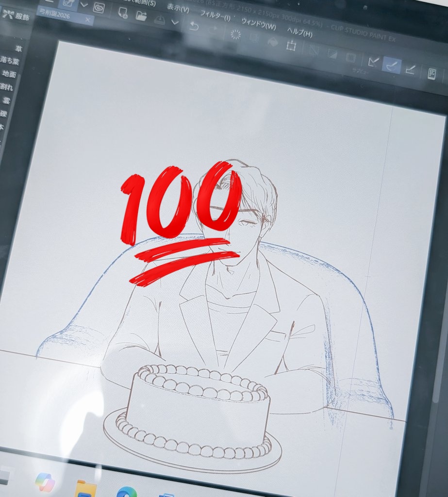Close the 弓削誕2026 canvas tab
Viewport: 448px width, 497px height.
click(88, 20)
